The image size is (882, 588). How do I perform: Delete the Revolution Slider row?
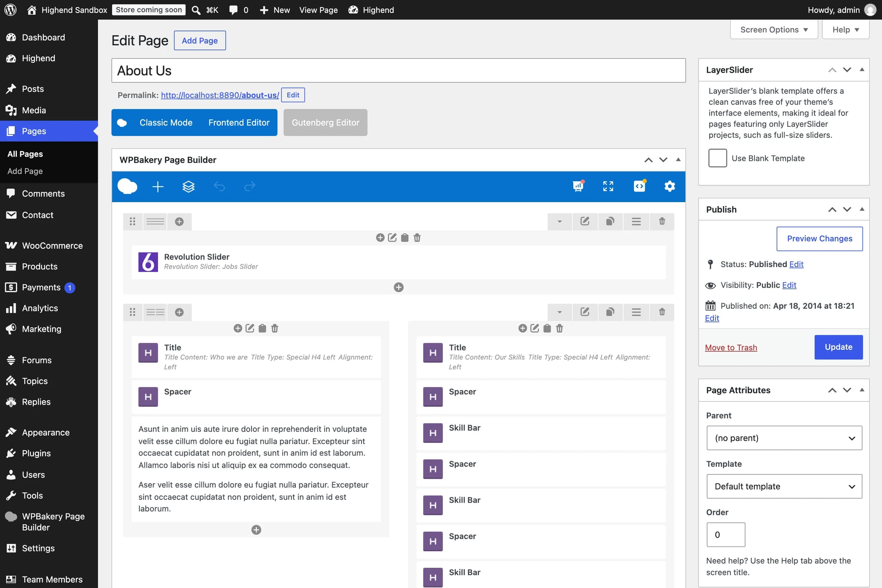[x=662, y=221]
